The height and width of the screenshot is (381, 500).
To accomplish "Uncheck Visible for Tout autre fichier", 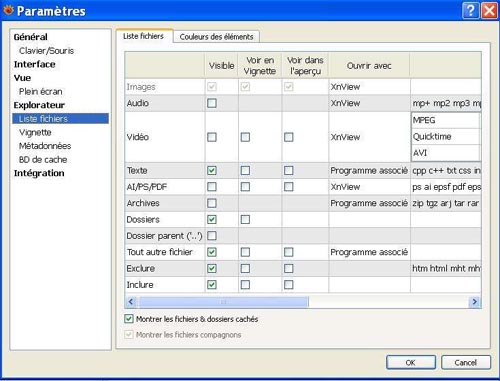I will pyautogui.click(x=212, y=252).
